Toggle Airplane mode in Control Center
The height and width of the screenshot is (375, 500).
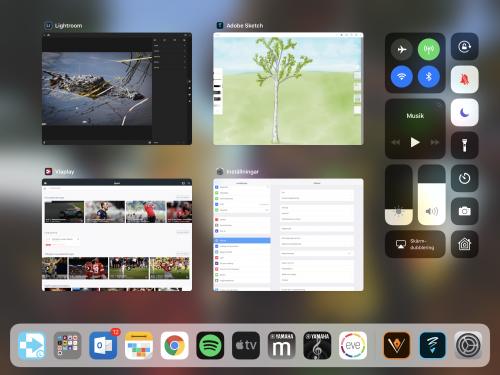point(402,49)
